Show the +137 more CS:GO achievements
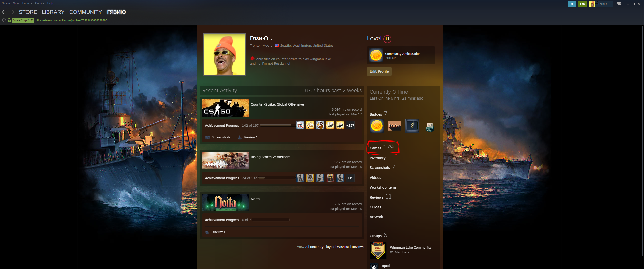 click(350, 125)
